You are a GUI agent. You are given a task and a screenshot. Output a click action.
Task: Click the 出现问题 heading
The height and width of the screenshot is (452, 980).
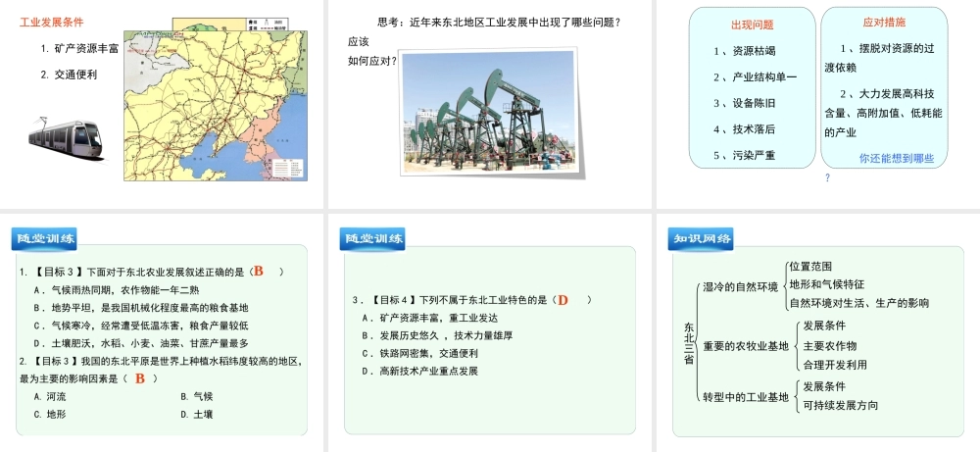pos(753,25)
